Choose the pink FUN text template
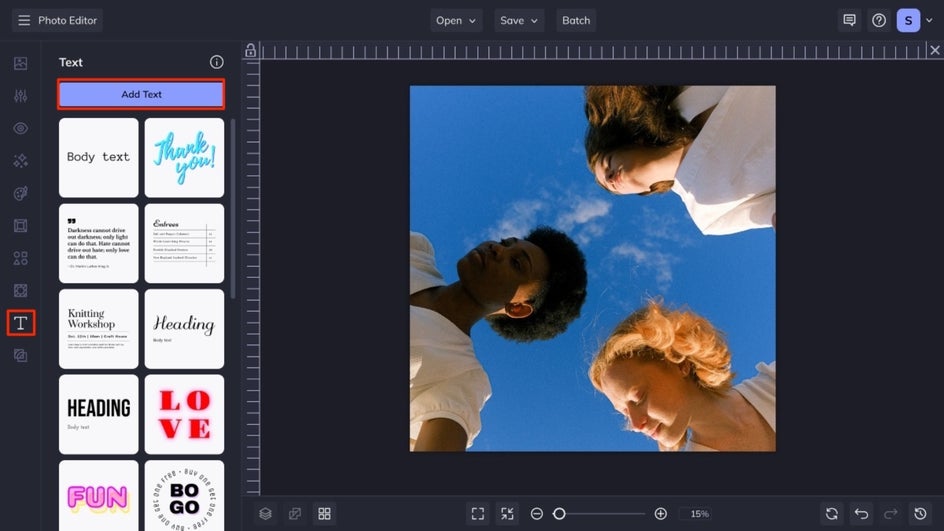This screenshot has width=944, height=531. (x=99, y=495)
